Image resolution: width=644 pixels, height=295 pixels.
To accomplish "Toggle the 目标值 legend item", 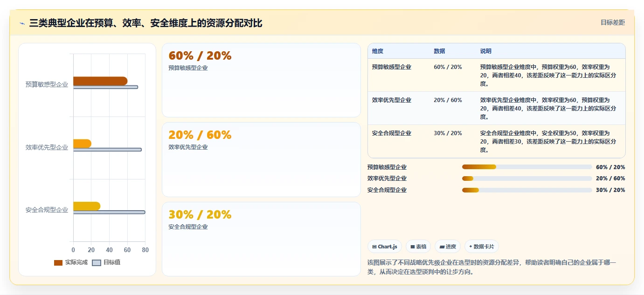I will pyautogui.click(x=106, y=262).
